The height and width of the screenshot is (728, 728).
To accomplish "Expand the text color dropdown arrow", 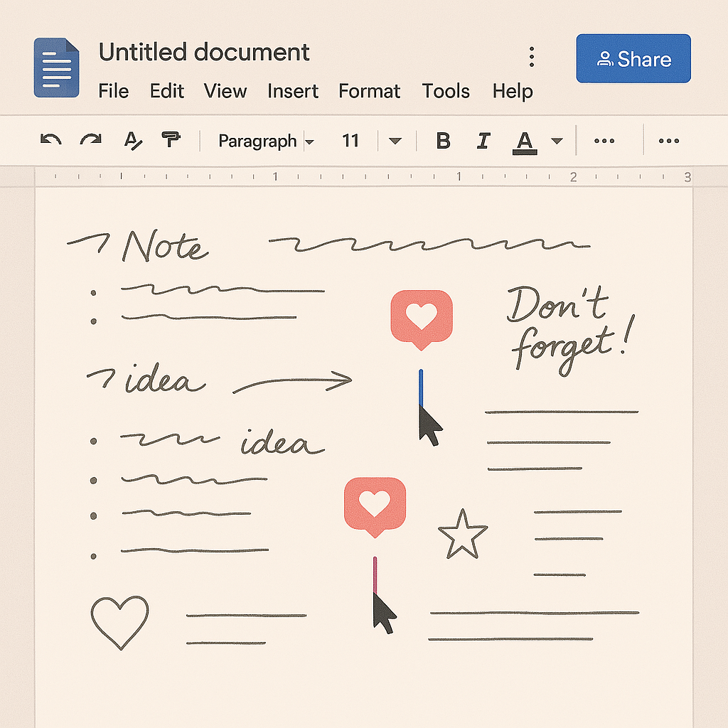I will point(557,141).
